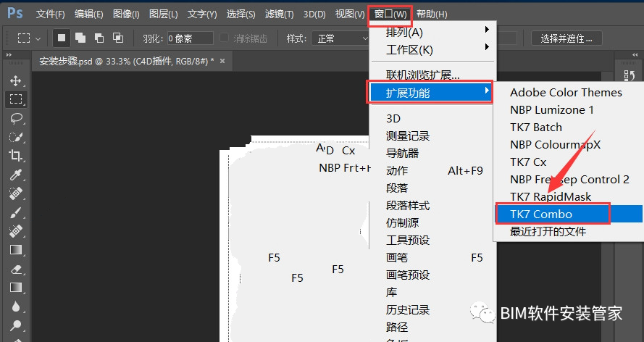
Task: Open the 编辑(E) menu
Action: (88, 14)
